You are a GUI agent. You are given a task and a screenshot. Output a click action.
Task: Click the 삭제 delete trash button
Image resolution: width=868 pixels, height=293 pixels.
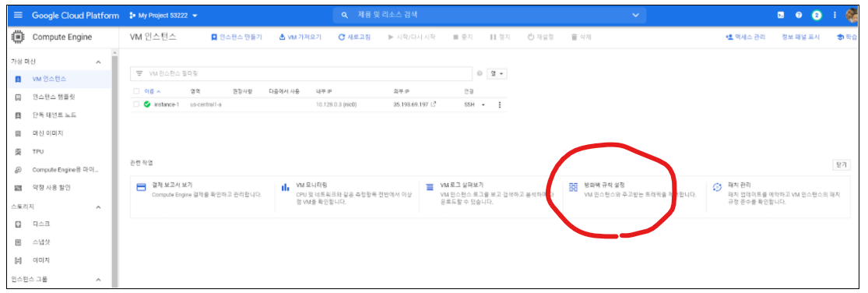click(x=581, y=37)
